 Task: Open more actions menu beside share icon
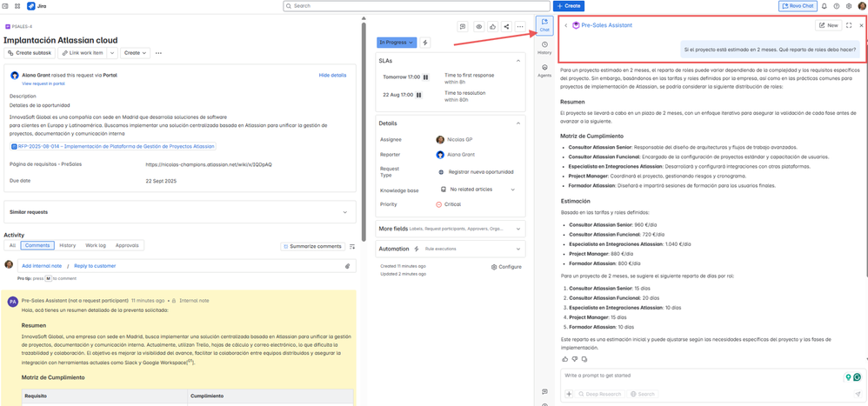(x=520, y=27)
